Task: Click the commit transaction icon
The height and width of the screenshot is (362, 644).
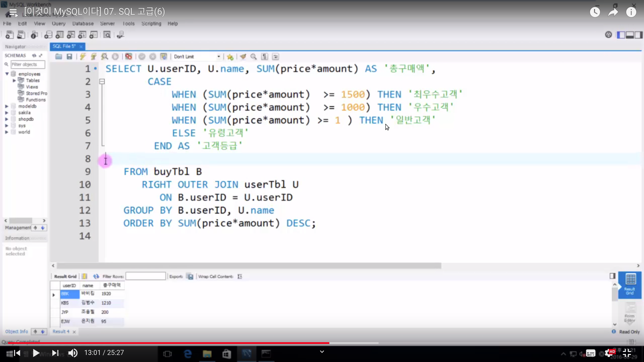Action: (142, 57)
